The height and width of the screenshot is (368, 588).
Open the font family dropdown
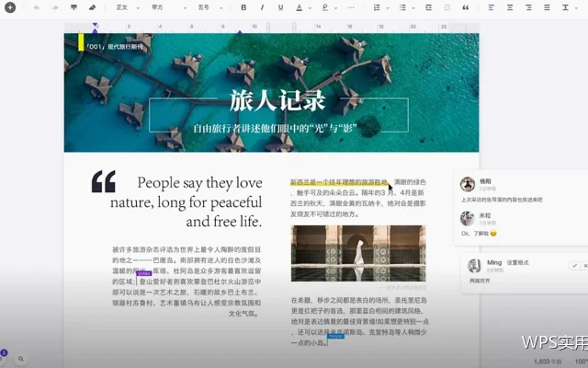(x=169, y=7)
